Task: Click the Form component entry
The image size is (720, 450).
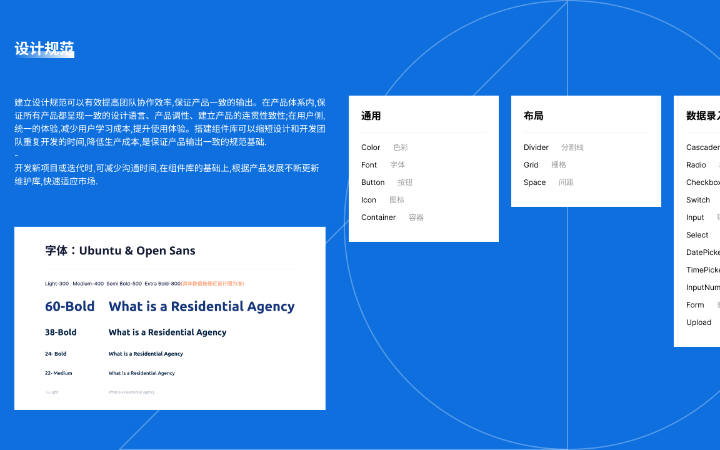Action: coord(695,305)
